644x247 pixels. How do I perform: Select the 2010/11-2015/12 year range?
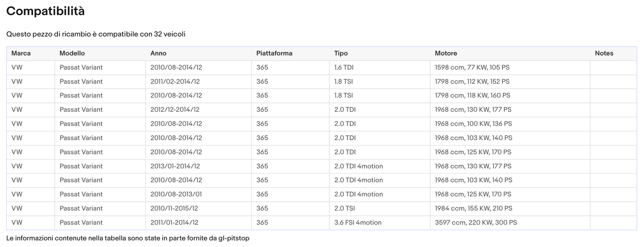(174, 208)
